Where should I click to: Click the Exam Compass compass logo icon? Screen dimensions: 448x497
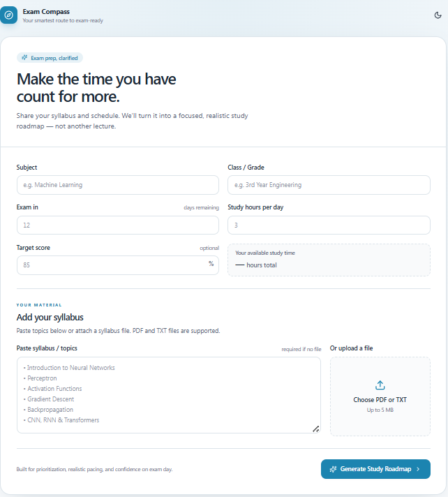[8, 15]
